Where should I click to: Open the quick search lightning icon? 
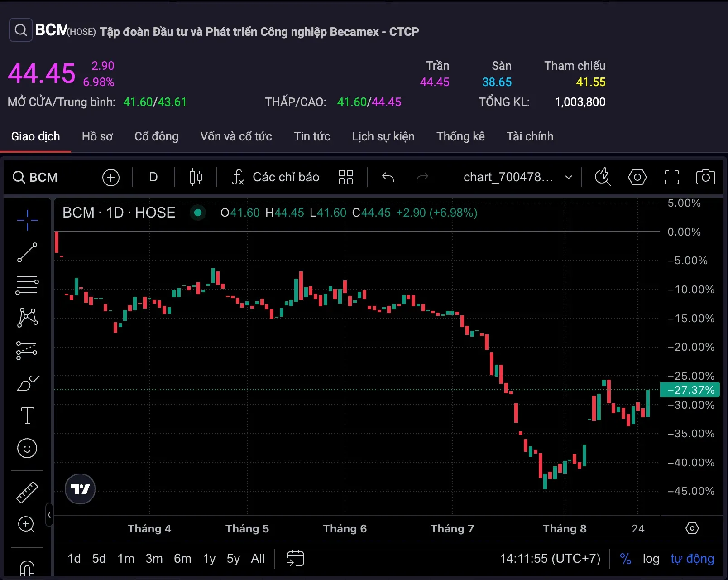coord(603,177)
